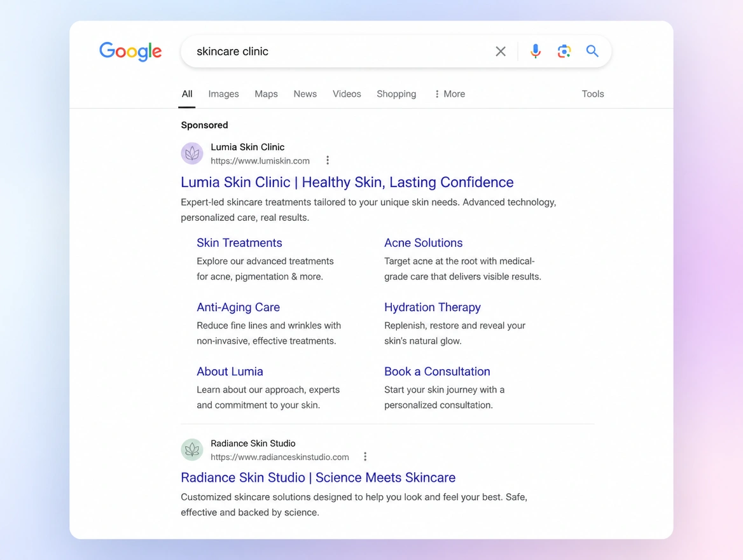Open the Tools filter options

593,94
